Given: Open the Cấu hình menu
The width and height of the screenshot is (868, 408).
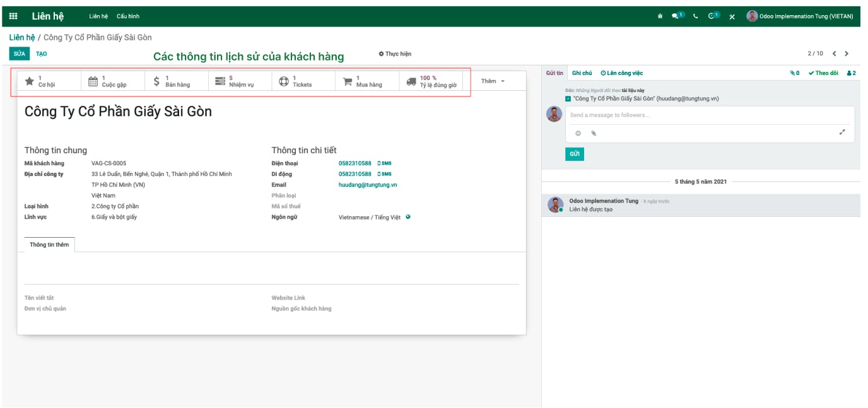Looking at the screenshot, I should [x=128, y=16].
